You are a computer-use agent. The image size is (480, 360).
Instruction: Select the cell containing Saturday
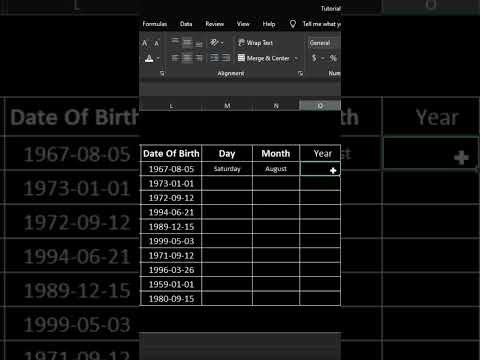coord(227,169)
